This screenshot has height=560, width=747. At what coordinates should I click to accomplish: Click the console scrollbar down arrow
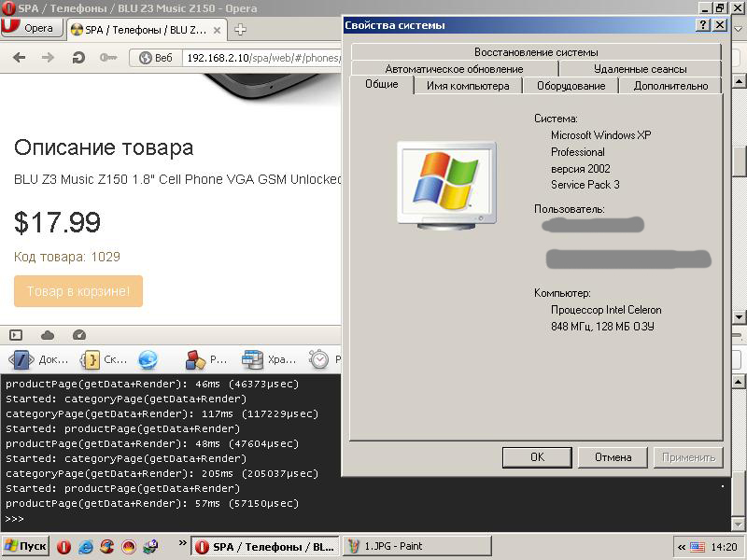739,523
